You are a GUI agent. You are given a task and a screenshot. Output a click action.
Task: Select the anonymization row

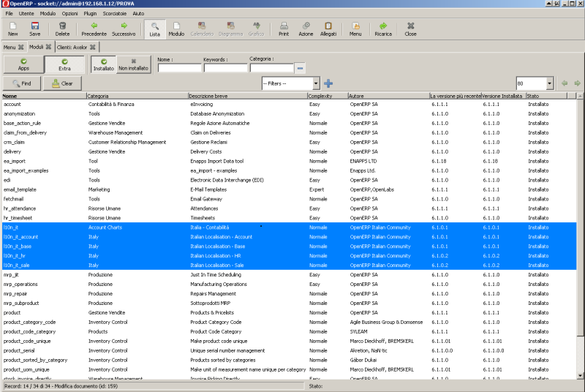point(289,114)
